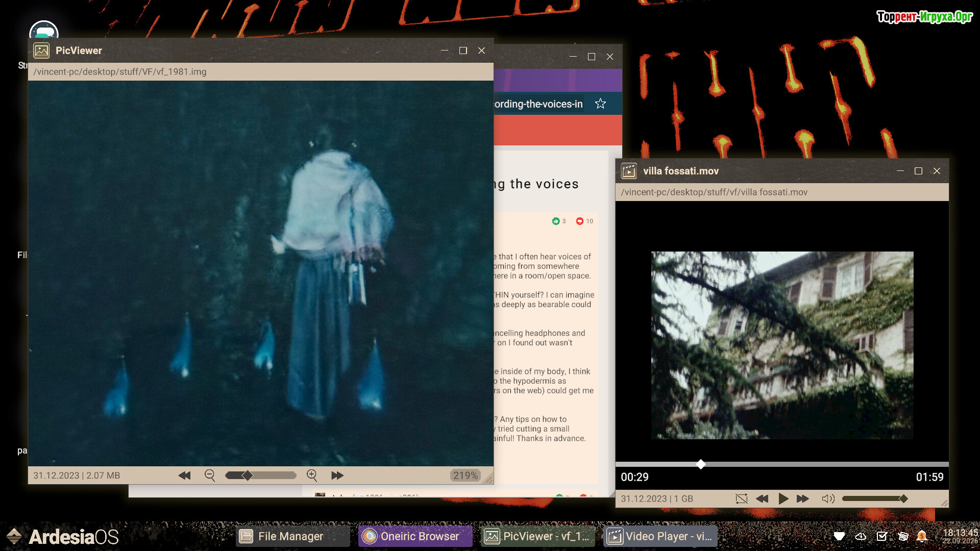The image size is (980, 551).
Task: Mute the video player speaker icon
Action: click(x=828, y=498)
